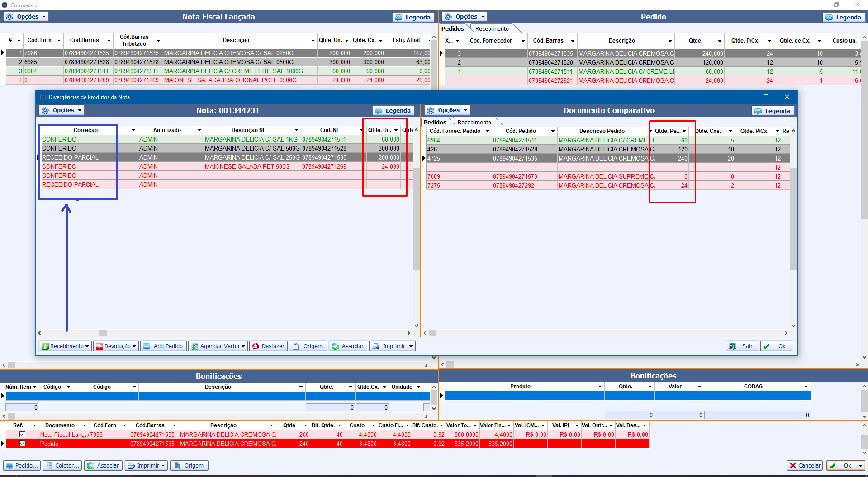Uncheck the Nota Fiscal Lançada Ref checkbox
The height and width of the screenshot is (477, 868).
[x=22, y=434]
